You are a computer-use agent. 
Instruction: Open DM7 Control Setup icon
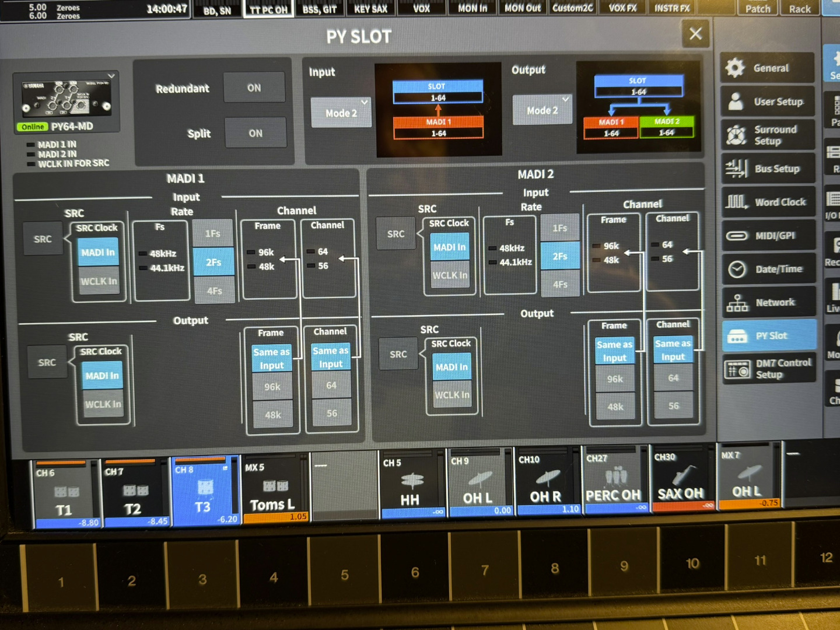coord(737,369)
